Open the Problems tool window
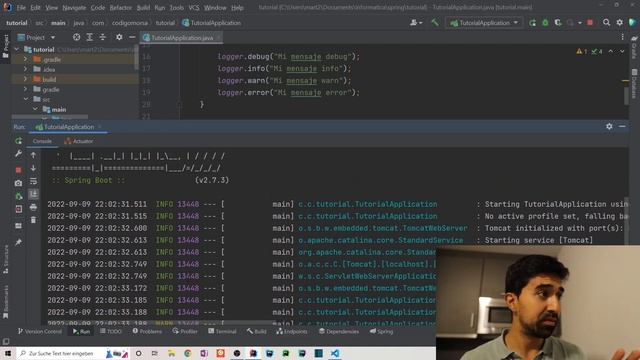This screenshot has width=640, height=360. [147, 331]
